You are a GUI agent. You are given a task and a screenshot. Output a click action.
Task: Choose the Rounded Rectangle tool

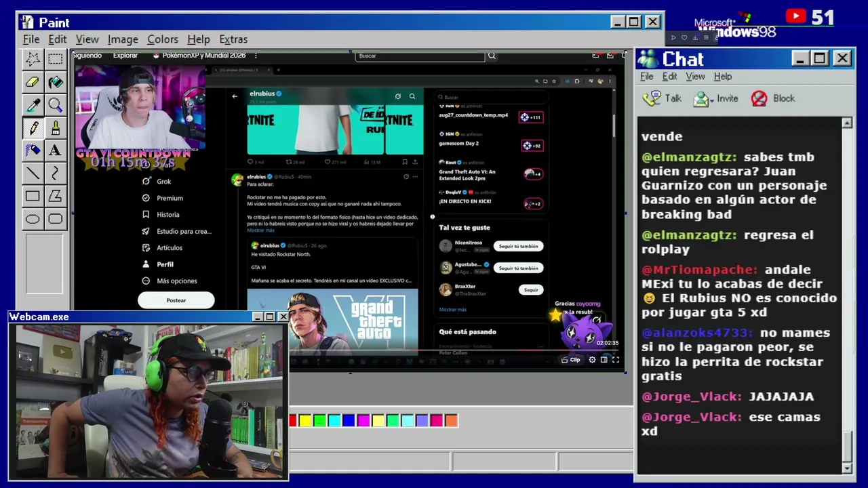pyautogui.click(x=55, y=219)
